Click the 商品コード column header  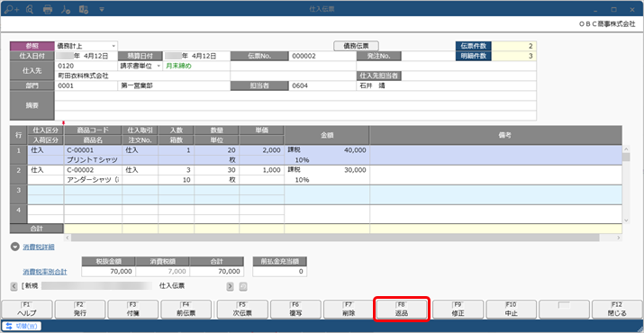(x=93, y=130)
